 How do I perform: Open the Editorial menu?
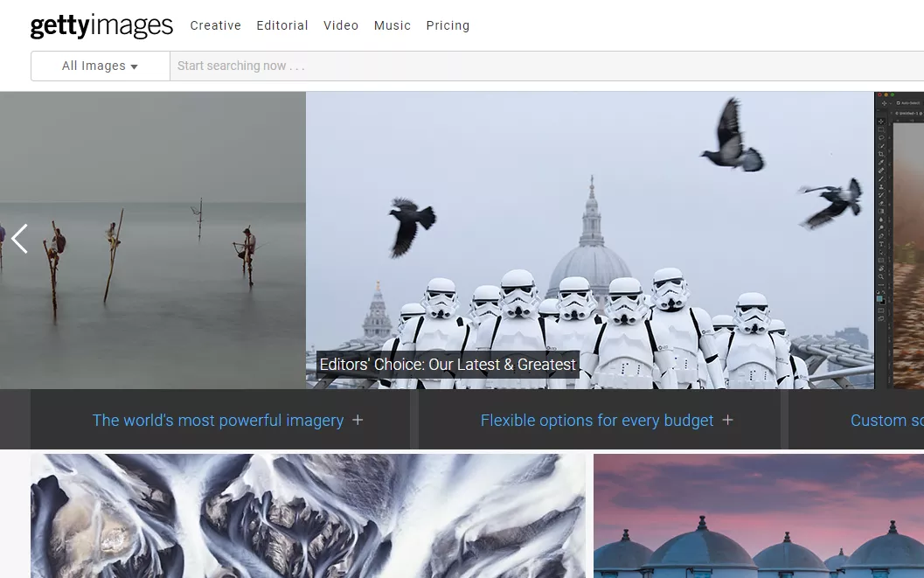coord(282,25)
